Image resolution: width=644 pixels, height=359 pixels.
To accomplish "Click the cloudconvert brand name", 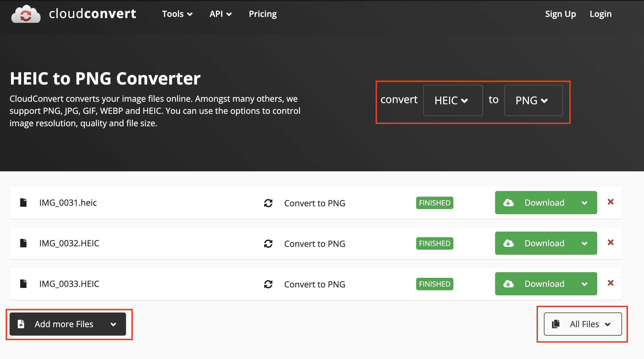I will coord(92,14).
